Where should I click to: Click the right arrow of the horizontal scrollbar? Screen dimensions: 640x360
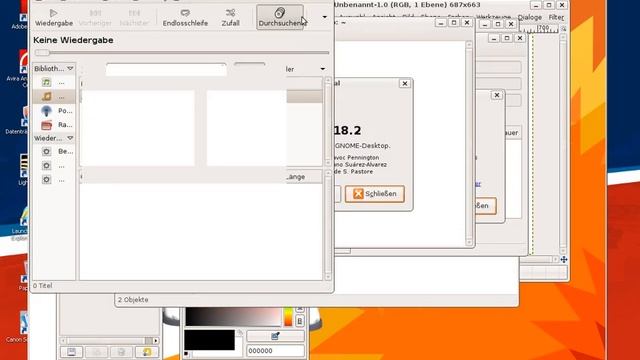tap(156, 340)
